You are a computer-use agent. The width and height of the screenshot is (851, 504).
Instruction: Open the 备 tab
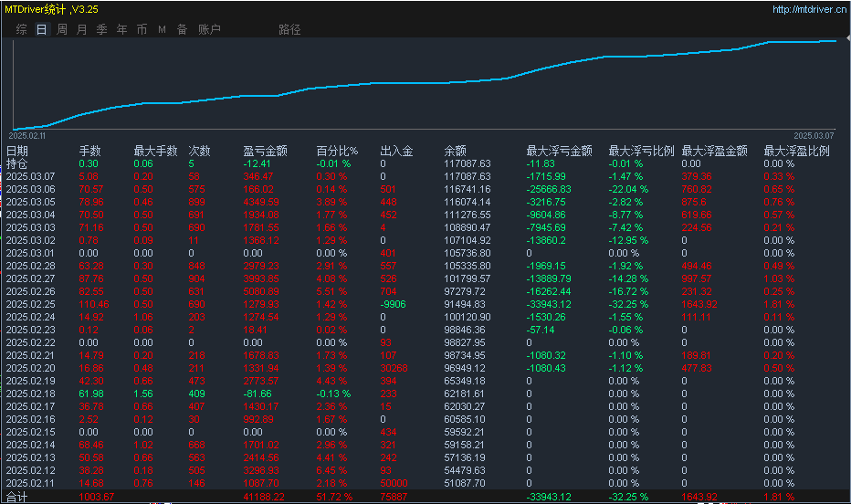183,29
